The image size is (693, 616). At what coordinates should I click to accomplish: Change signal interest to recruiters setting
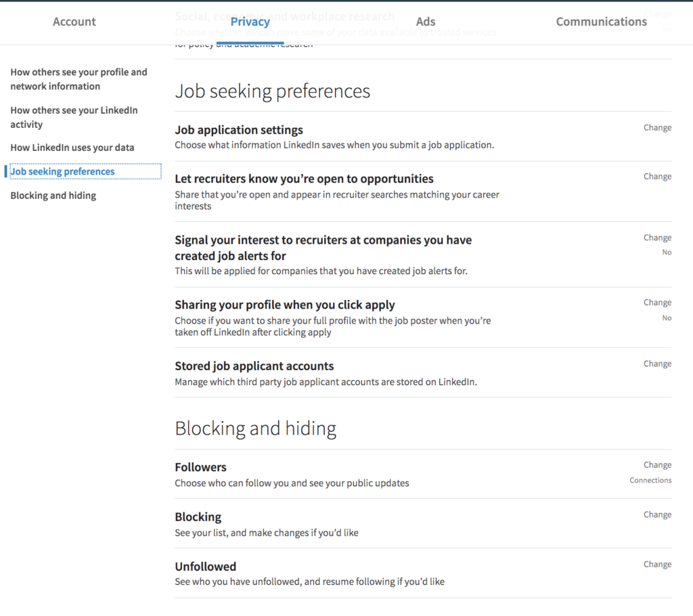657,237
